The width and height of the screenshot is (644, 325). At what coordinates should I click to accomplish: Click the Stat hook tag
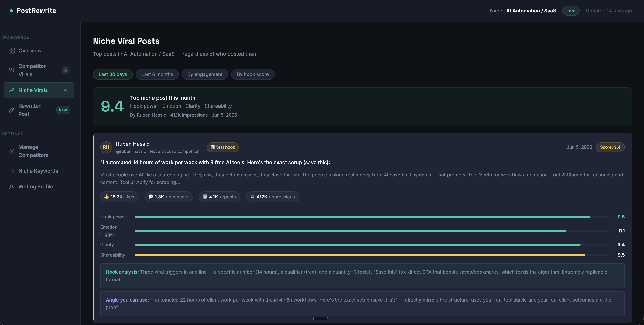(x=223, y=147)
